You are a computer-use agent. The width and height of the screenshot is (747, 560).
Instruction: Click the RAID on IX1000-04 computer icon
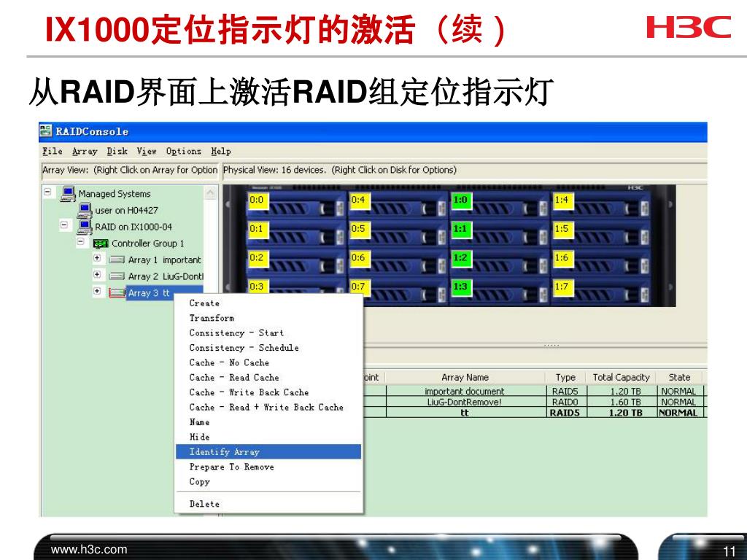pos(85,227)
